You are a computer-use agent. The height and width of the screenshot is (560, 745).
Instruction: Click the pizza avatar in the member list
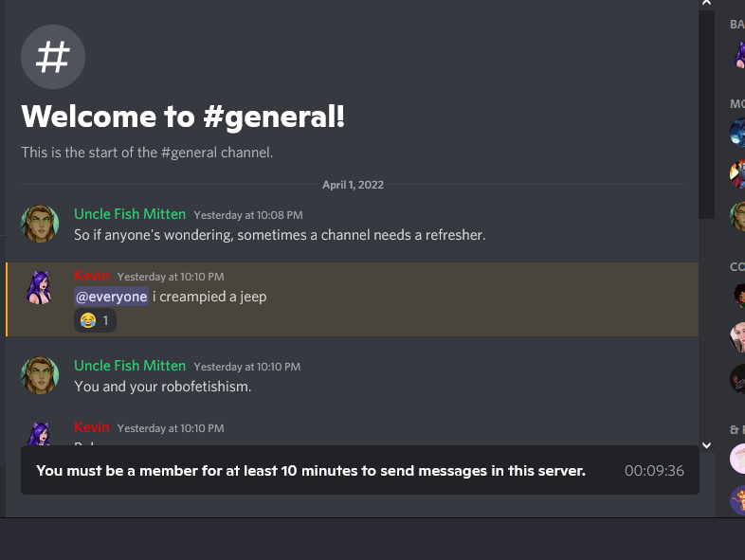point(737,500)
